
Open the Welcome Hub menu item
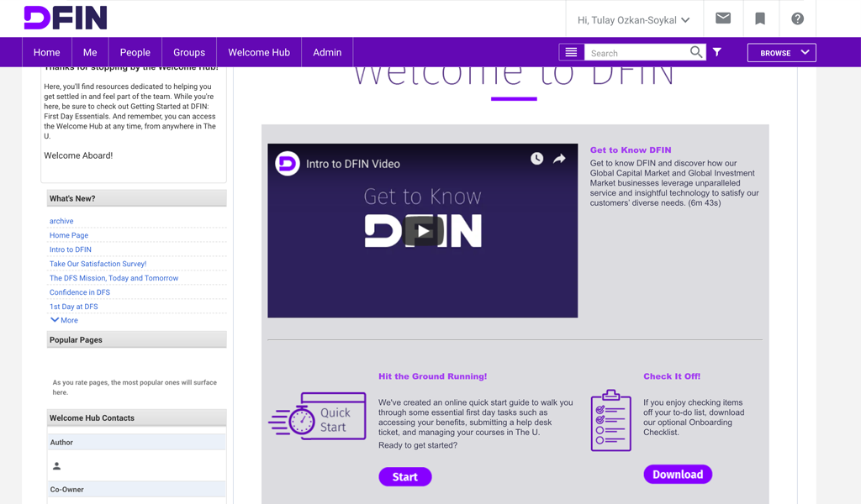point(259,52)
